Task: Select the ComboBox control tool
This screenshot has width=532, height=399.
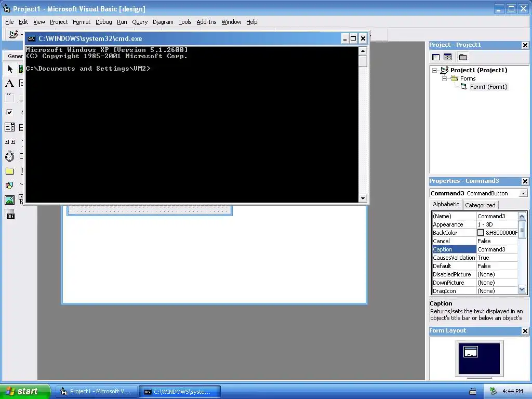Action: pyautogui.click(x=10, y=127)
